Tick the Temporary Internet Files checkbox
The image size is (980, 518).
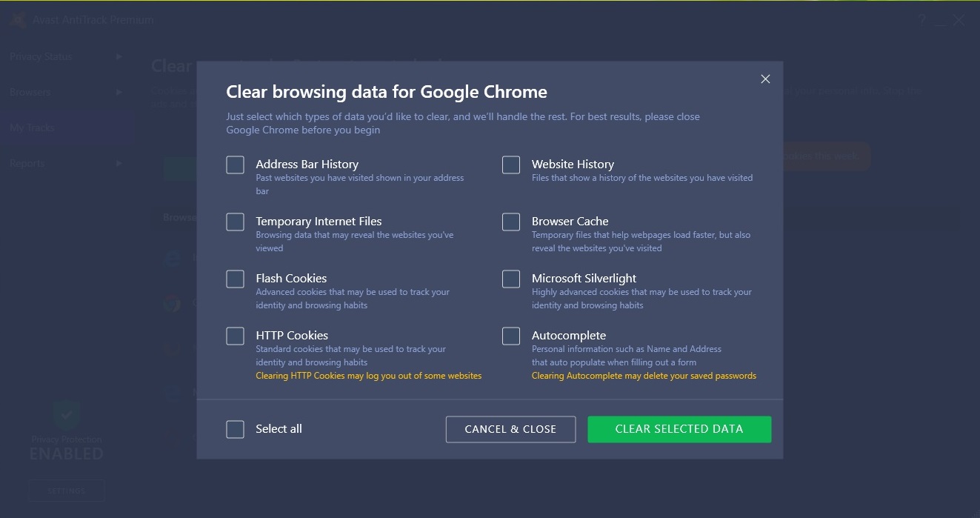click(235, 222)
